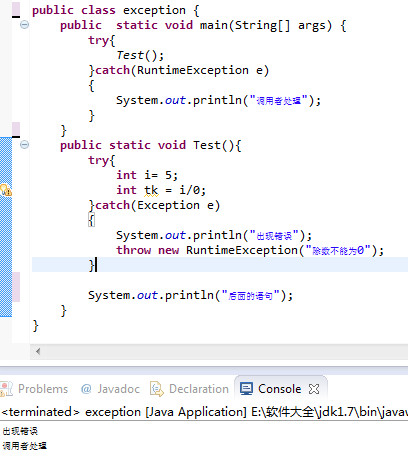Click the Console monitor icon
The width and height of the screenshot is (408, 461).
coord(246,389)
